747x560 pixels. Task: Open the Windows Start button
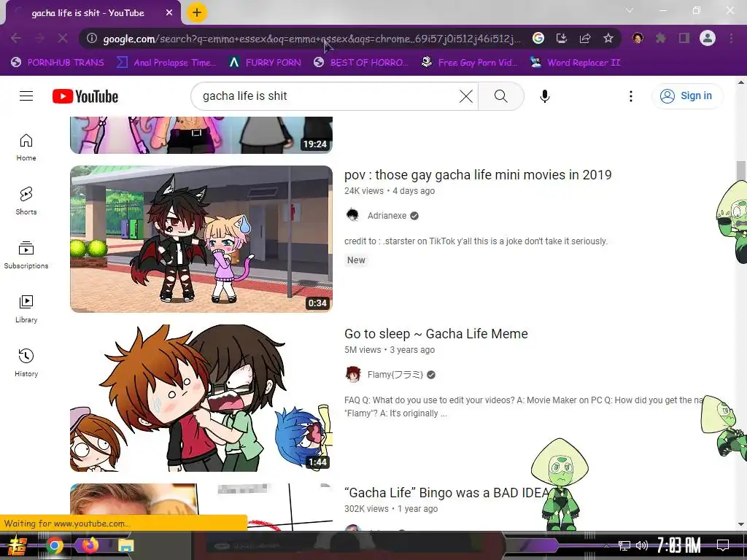pos(18,545)
